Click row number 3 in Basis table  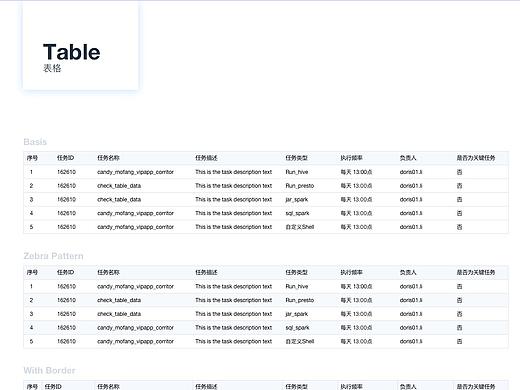click(x=31, y=199)
